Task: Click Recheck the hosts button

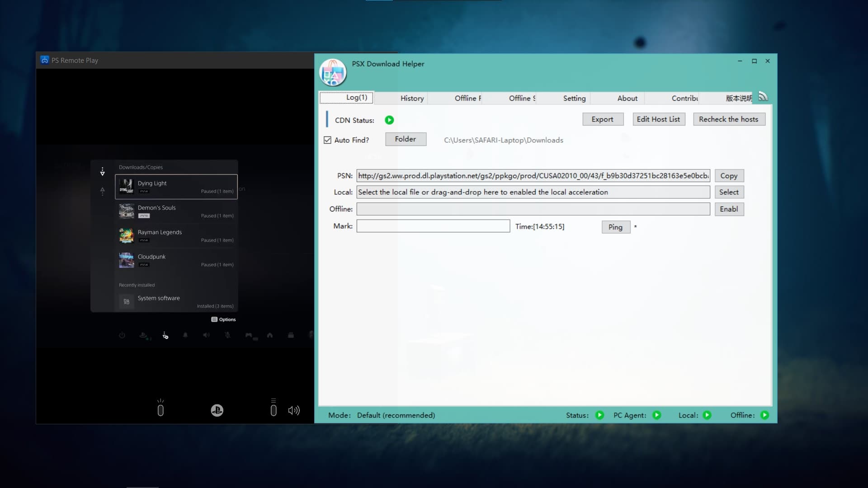Action: [x=729, y=119]
